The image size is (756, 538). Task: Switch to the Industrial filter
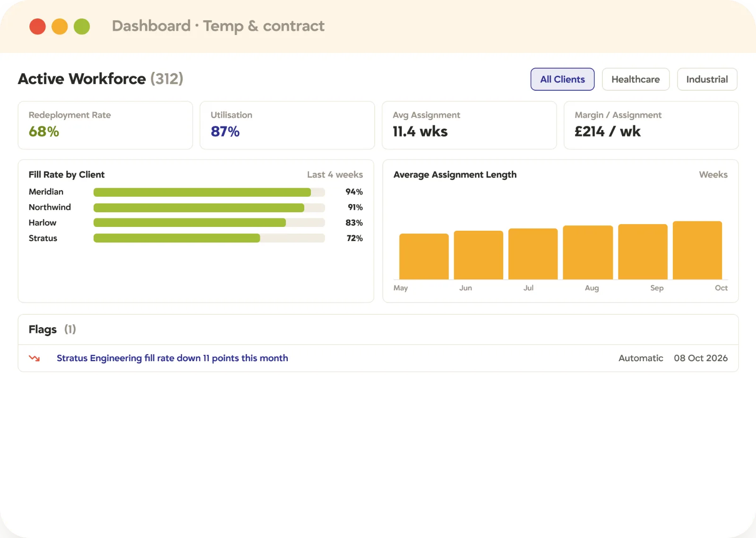coord(707,79)
